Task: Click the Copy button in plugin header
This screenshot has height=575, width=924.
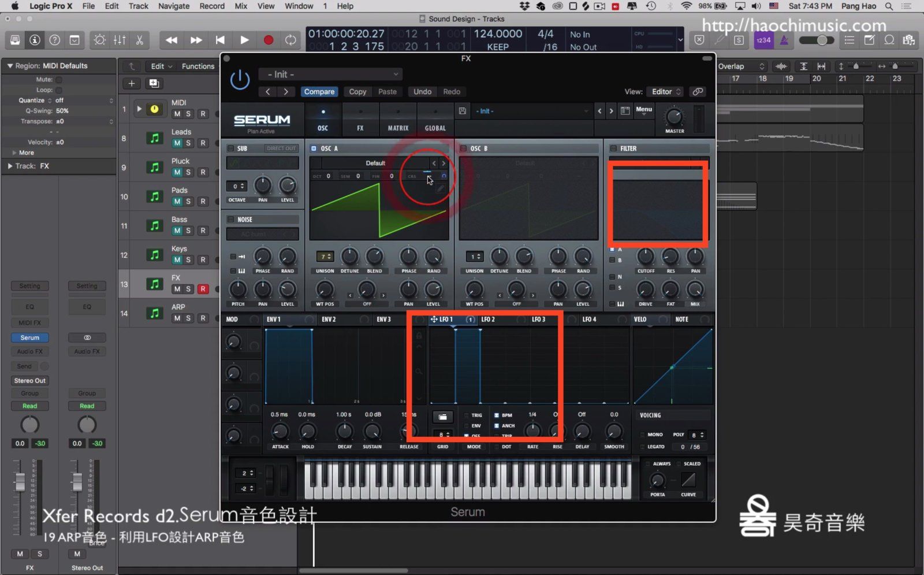Action: [x=357, y=91]
